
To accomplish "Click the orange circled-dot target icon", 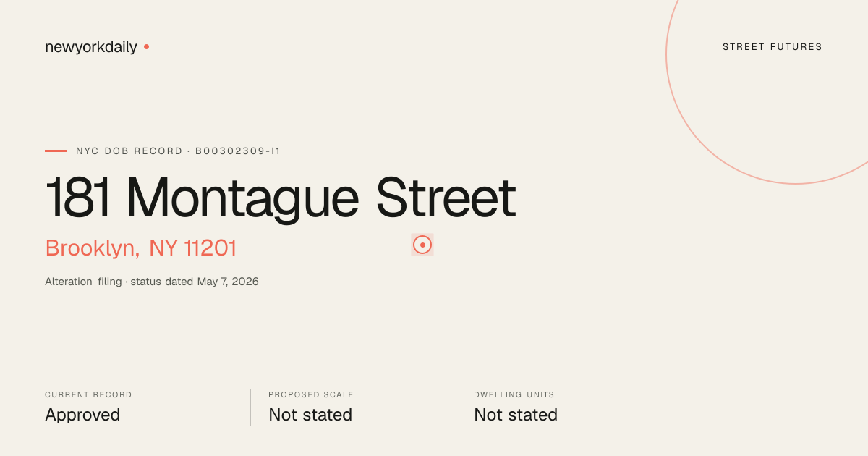I will (x=422, y=245).
